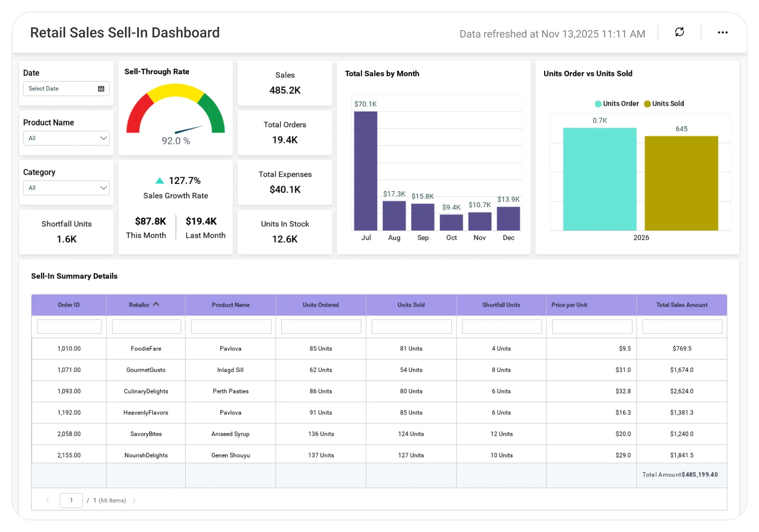Click the Units Ordered filter box
759x532 pixels.
[321, 327]
